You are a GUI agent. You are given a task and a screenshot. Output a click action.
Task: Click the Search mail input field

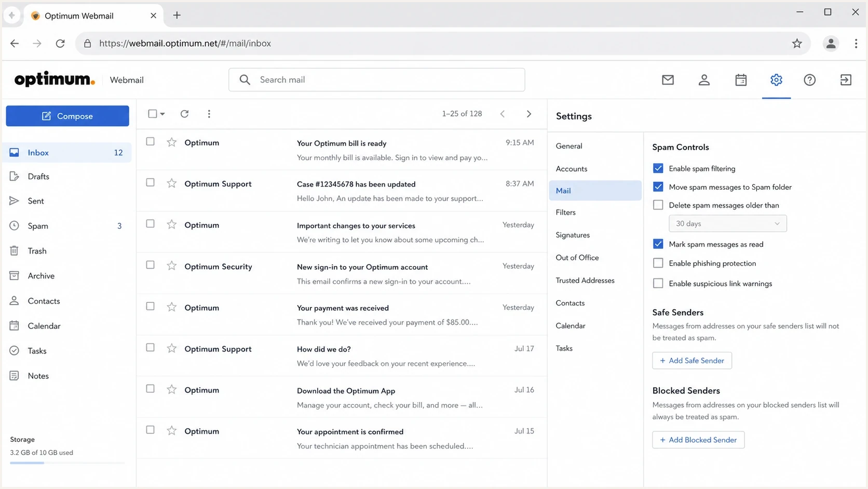[377, 80]
